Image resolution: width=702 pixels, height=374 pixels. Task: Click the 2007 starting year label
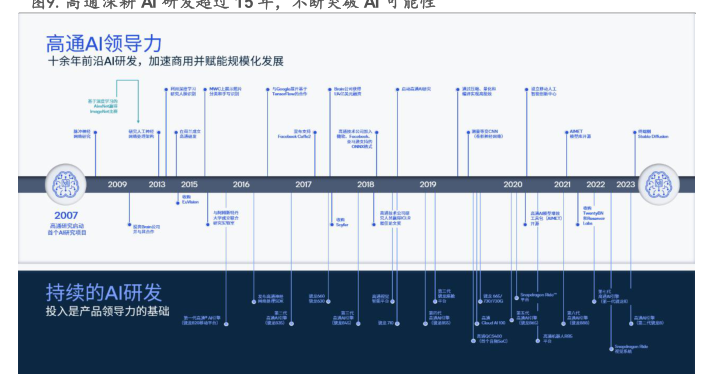click(x=66, y=215)
